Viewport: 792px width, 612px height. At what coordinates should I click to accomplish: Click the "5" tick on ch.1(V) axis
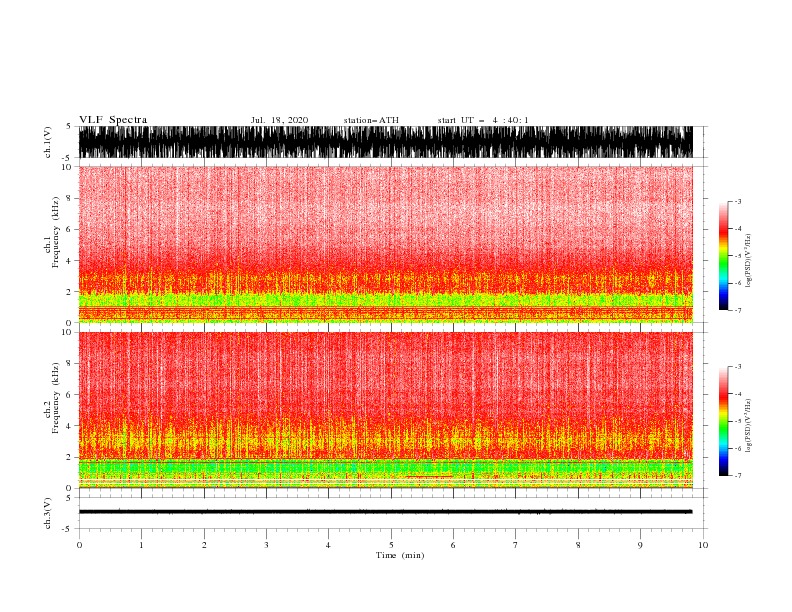pyautogui.click(x=69, y=126)
